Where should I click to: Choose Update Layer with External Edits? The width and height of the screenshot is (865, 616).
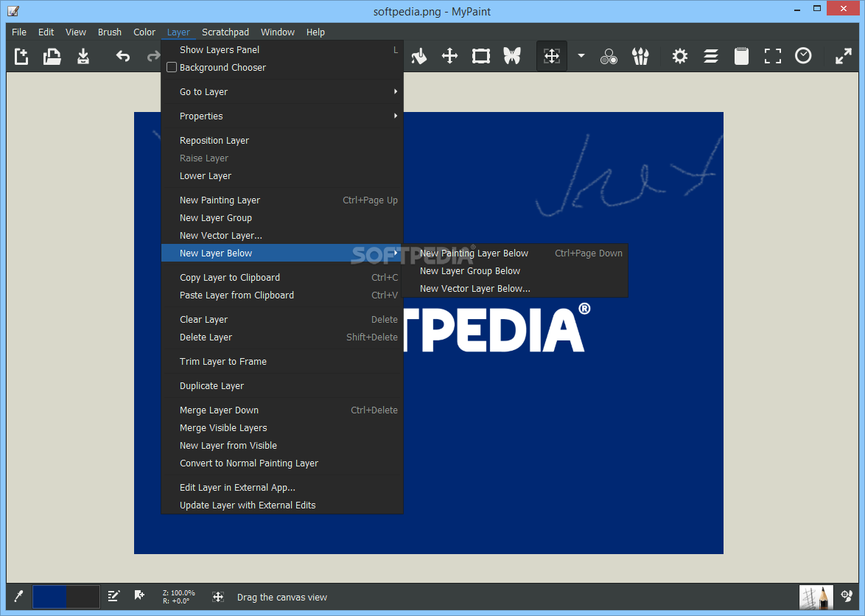click(282, 505)
